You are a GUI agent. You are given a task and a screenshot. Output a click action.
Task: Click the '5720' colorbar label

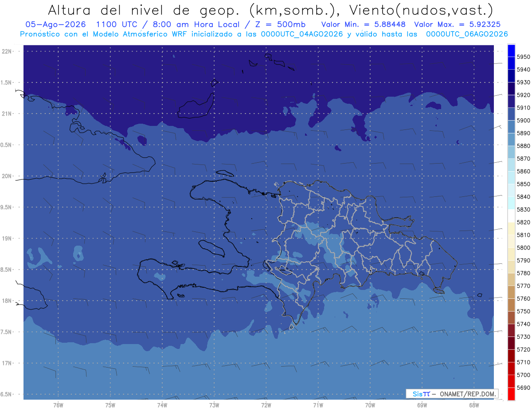click(x=524, y=350)
